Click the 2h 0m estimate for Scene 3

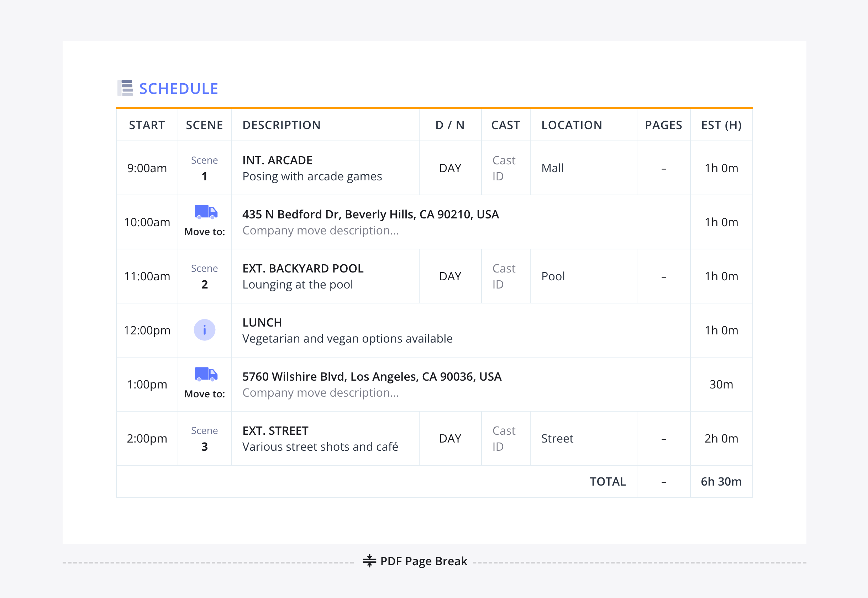point(721,439)
